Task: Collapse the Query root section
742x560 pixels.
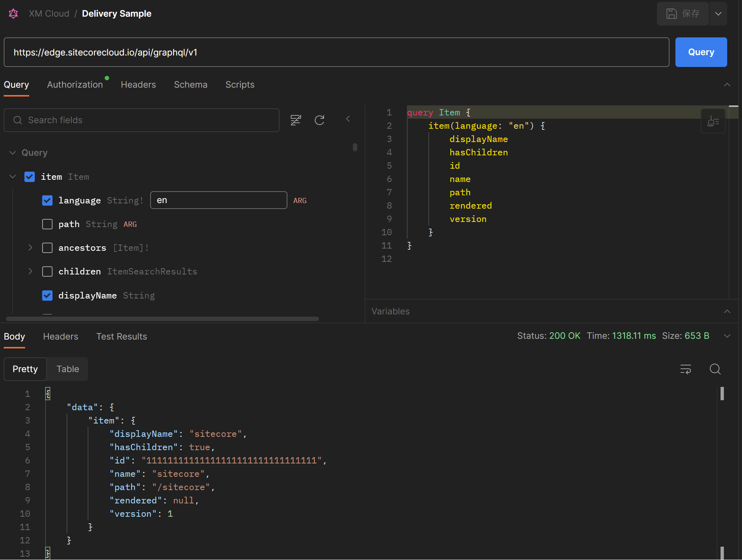Action: pos(13,153)
